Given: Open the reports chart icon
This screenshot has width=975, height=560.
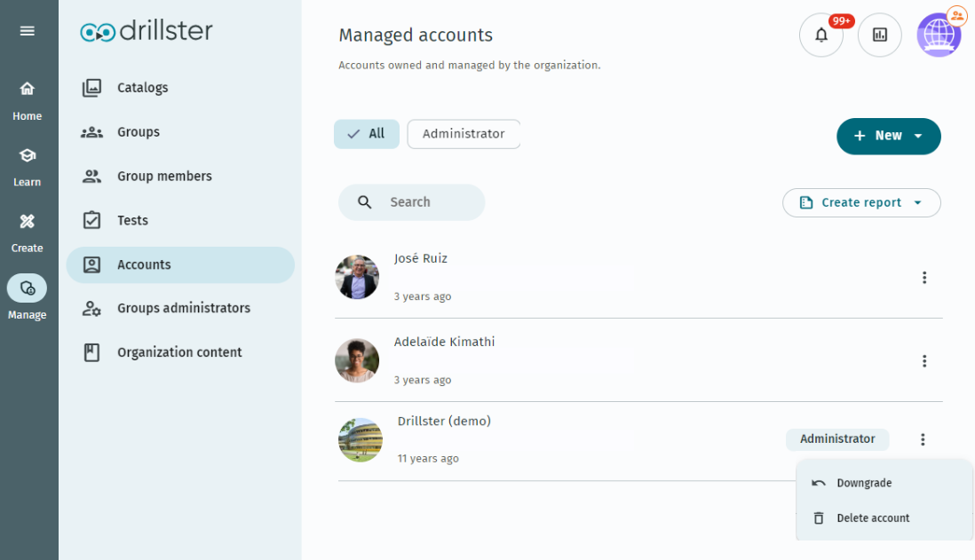Looking at the screenshot, I should [x=880, y=35].
